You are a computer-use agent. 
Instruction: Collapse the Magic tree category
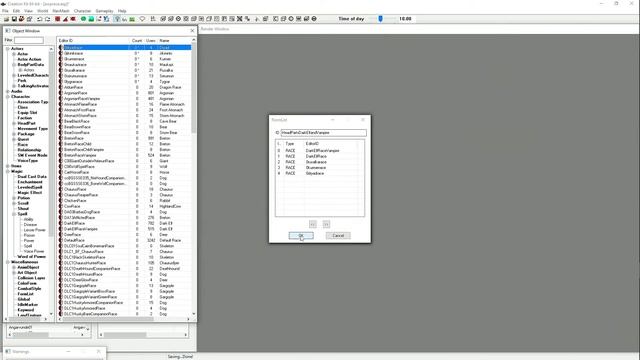coord(8,171)
